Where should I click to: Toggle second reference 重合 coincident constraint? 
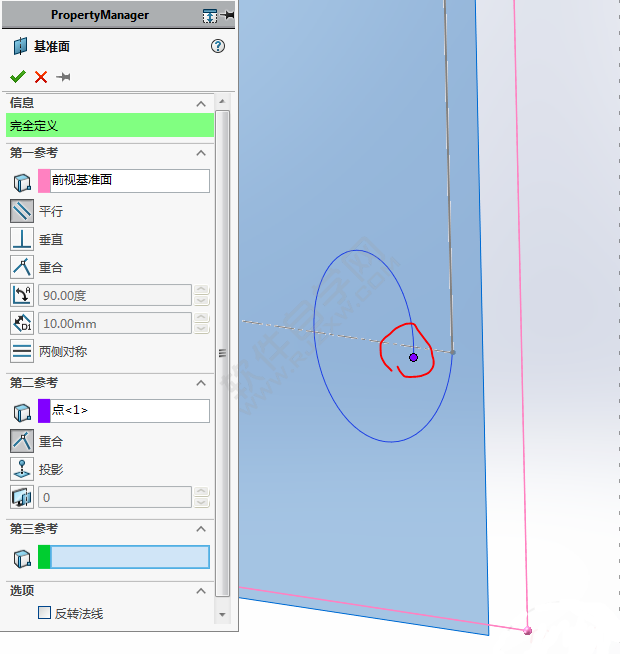[22, 441]
